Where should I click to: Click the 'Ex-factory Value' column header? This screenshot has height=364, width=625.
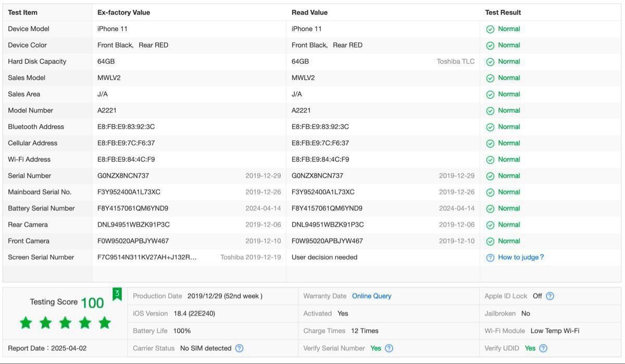point(123,12)
